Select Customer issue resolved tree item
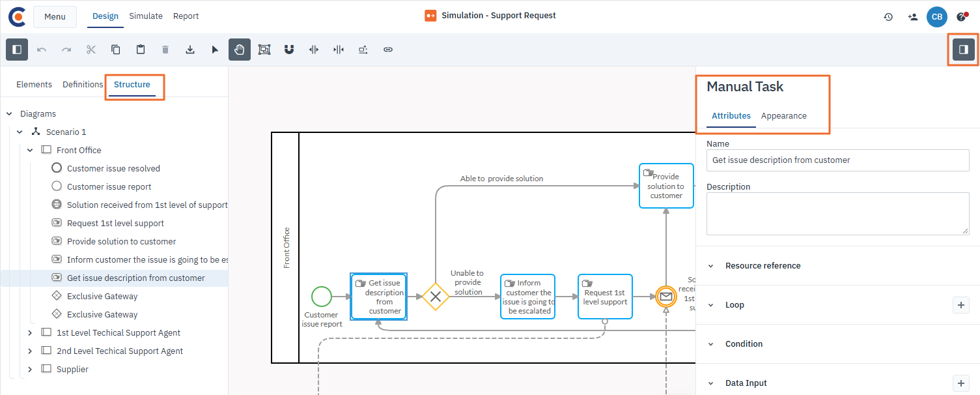Image resolution: width=980 pixels, height=395 pixels. [x=113, y=169]
